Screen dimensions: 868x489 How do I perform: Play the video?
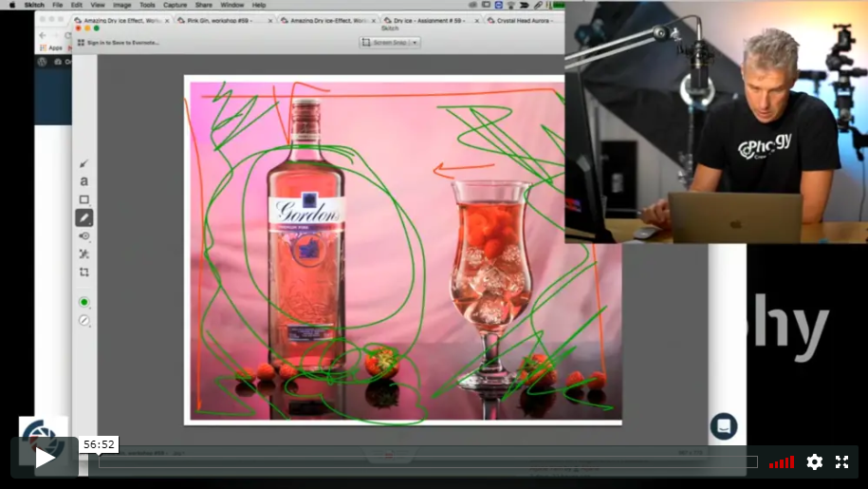tap(45, 458)
